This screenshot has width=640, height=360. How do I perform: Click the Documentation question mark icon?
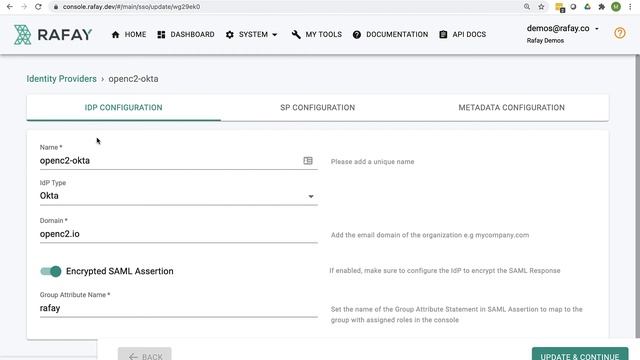357,35
